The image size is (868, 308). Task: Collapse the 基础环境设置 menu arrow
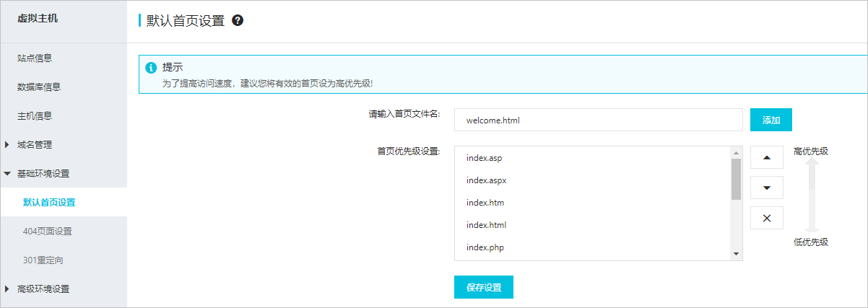6,174
